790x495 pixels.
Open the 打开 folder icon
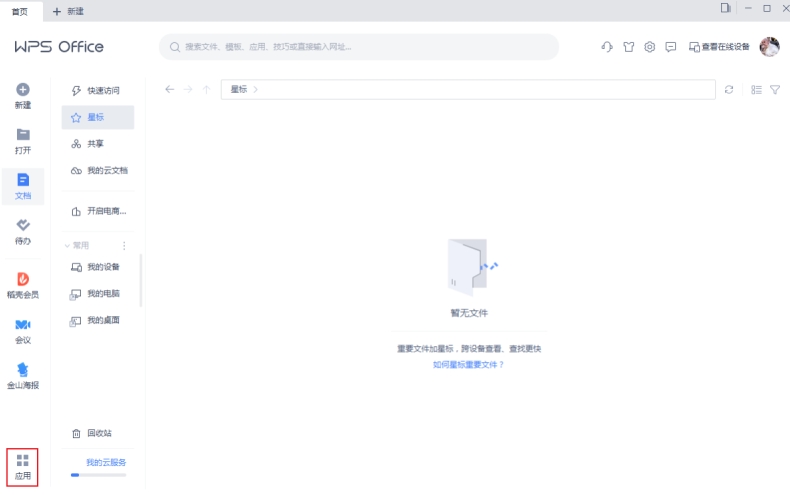coord(23,135)
